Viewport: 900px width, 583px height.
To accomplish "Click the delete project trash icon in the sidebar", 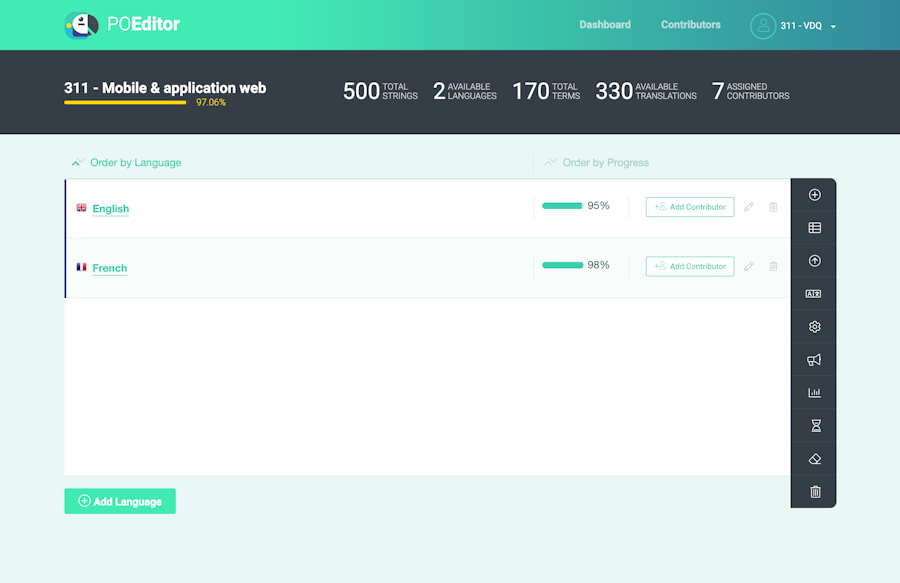I will [815, 492].
